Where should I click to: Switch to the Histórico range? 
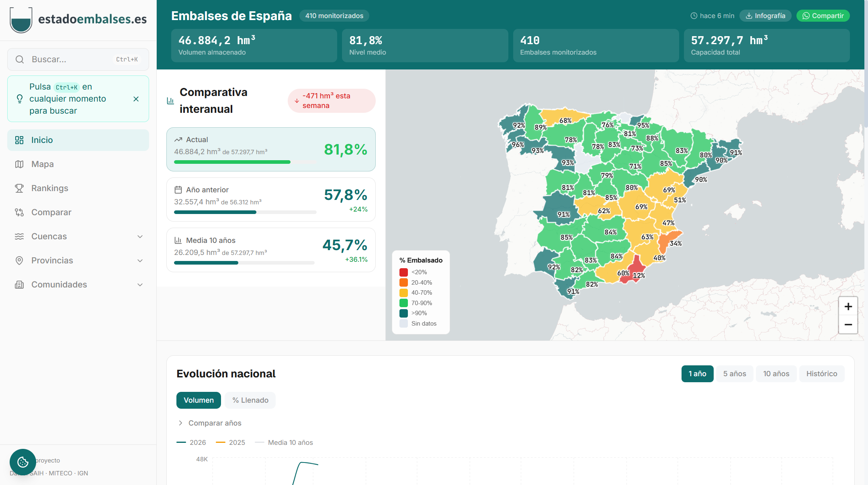coord(821,374)
